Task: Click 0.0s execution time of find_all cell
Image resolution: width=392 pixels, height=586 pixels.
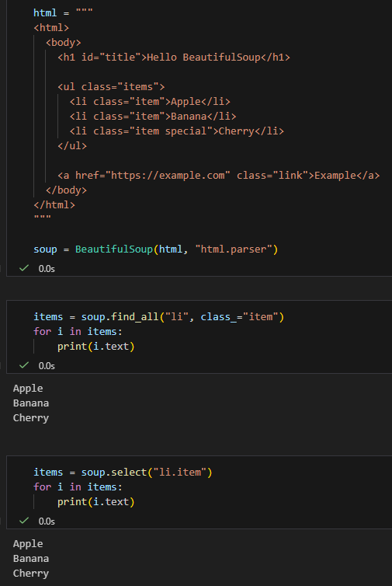Action: [47, 366]
